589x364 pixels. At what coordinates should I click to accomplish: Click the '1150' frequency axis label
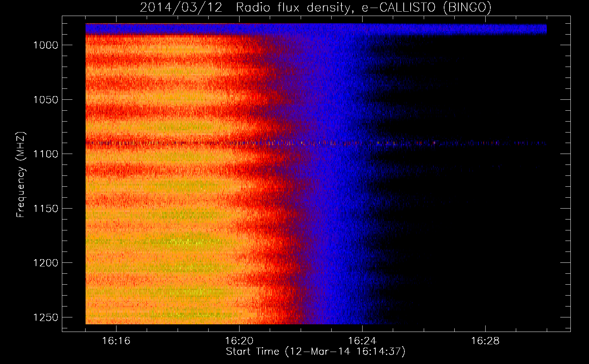pos(46,209)
